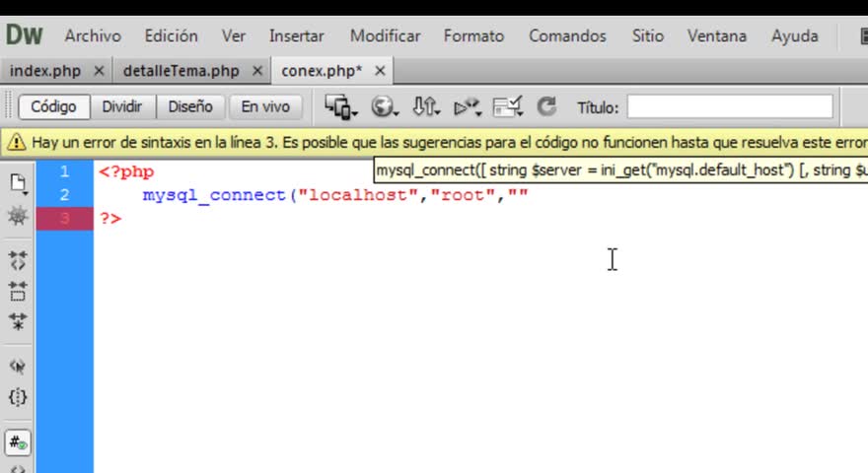This screenshot has height=473, width=868.
Task: Open the Ventana menu
Action: pyautogui.click(x=716, y=35)
